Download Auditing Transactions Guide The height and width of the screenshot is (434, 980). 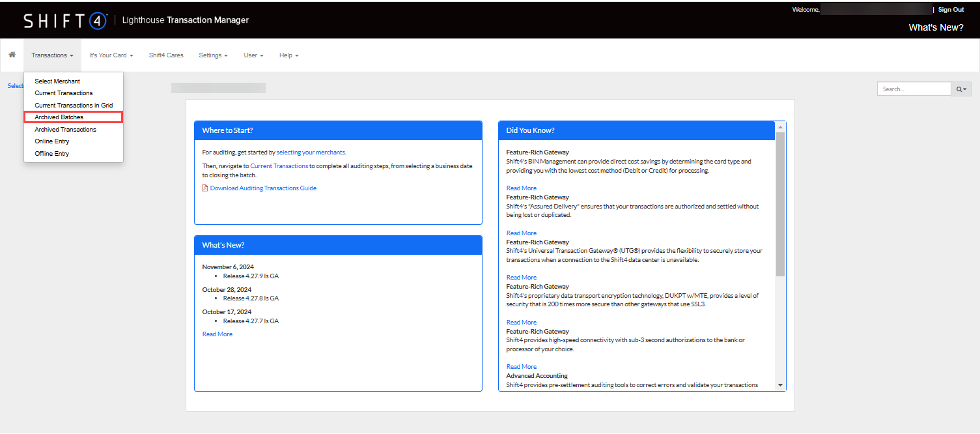coord(263,188)
